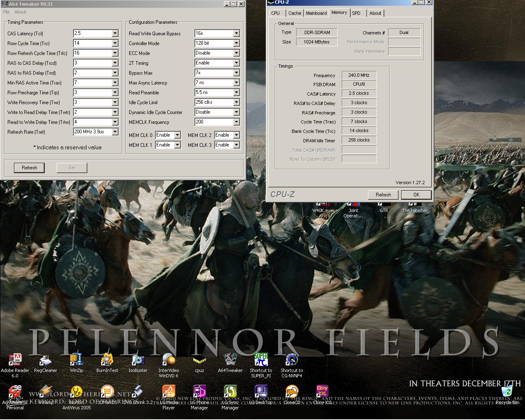Click Frequency value 240.0 MHz field
Screen dimensions: 525x420
(359, 75)
